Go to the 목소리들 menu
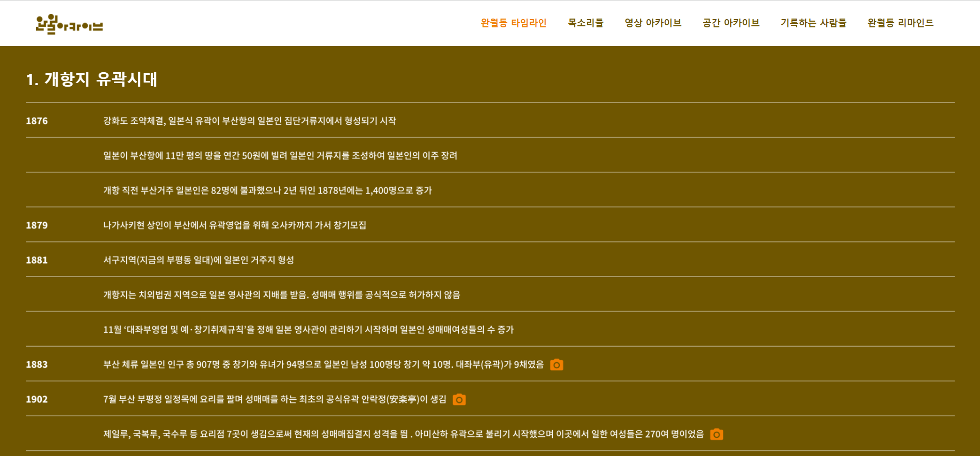The image size is (980, 456). point(585,23)
